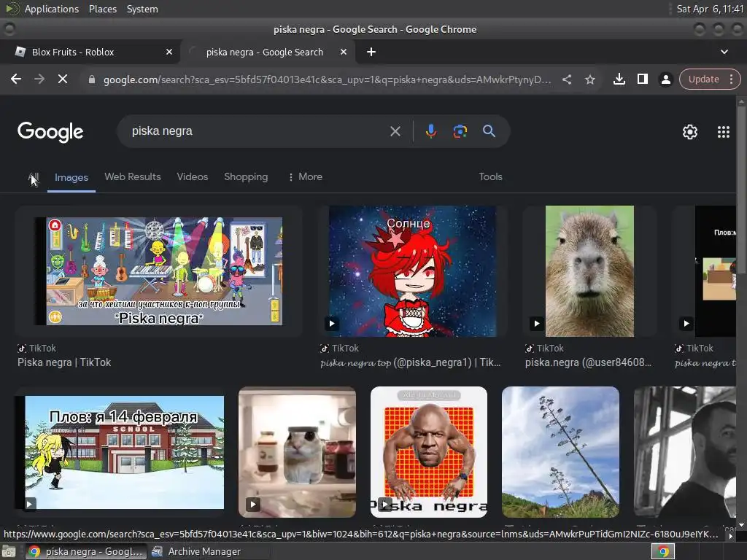The height and width of the screenshot is (560, 747).
Task: Select the piska negra Chrome taskbar entry
Action: (x=86, y=551)
